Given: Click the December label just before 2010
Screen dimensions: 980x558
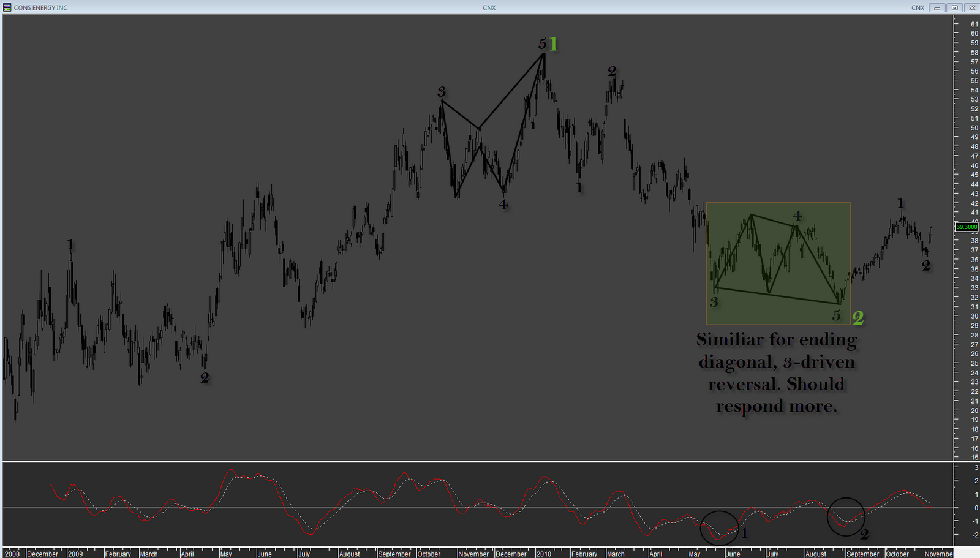Looking at the screenshot, I should click(x=511, y=554).
